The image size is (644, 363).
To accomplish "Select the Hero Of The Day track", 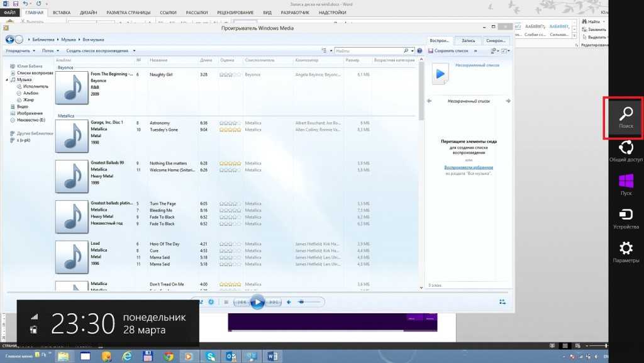I will pos(164,243).
